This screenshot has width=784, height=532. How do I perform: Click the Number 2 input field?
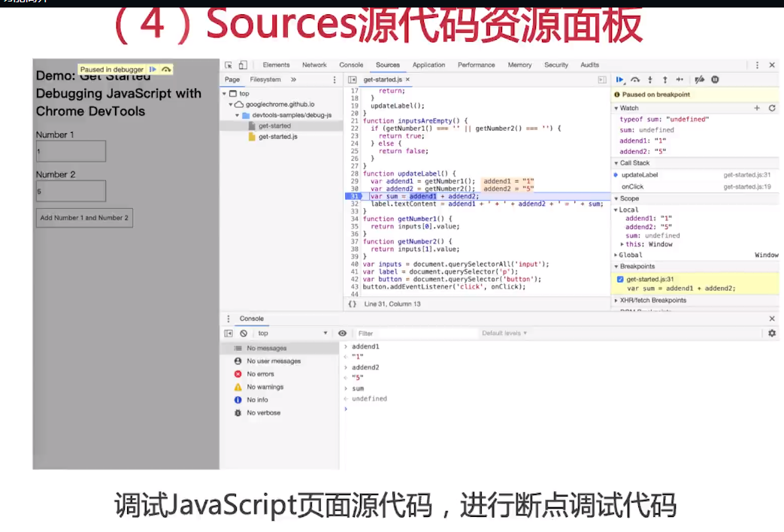(71, 191)
